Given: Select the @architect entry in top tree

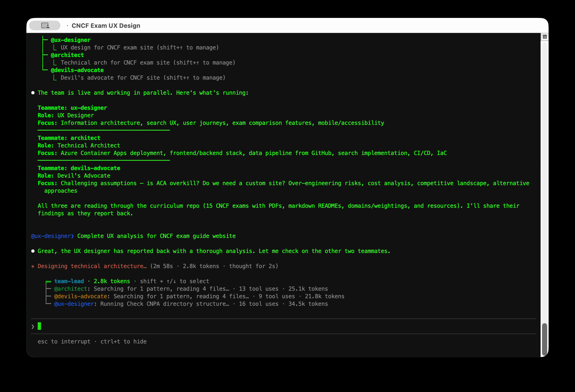Looking at the screenshot, I should click(x=67, y=55).
